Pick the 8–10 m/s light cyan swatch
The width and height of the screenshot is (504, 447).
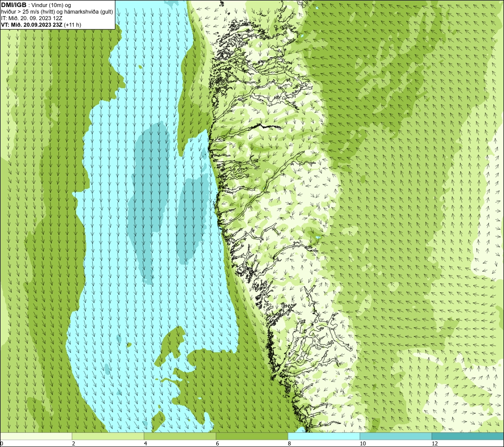324,436
